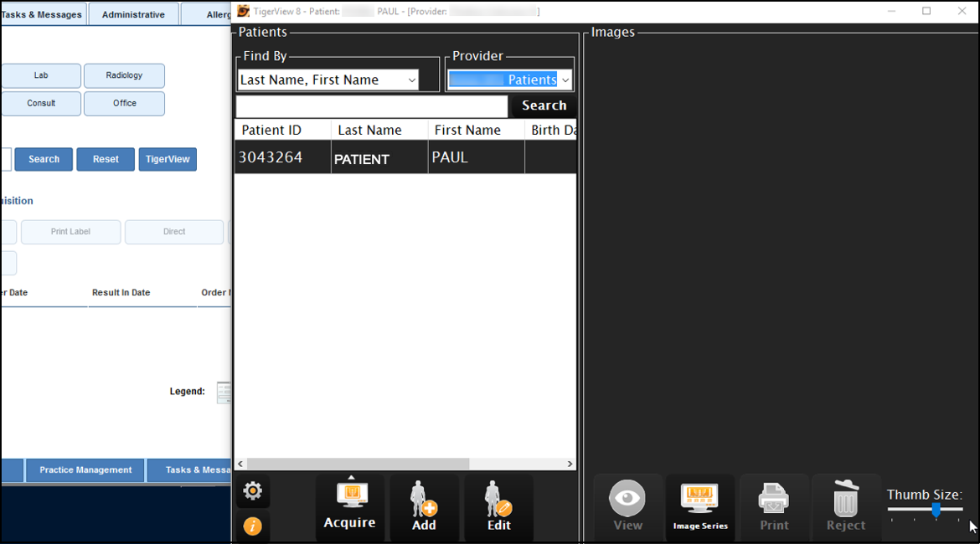
Task: Edit the selected patient icon
Action: tap(498, 508)
